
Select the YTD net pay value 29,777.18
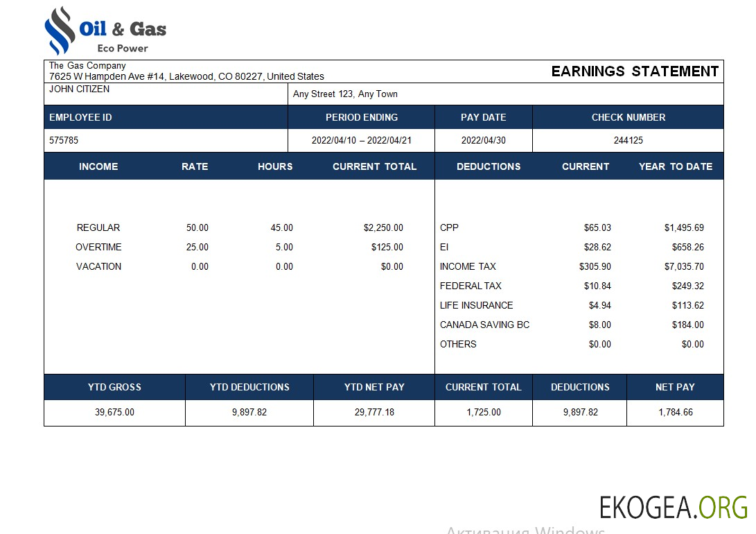coord(374,412)
